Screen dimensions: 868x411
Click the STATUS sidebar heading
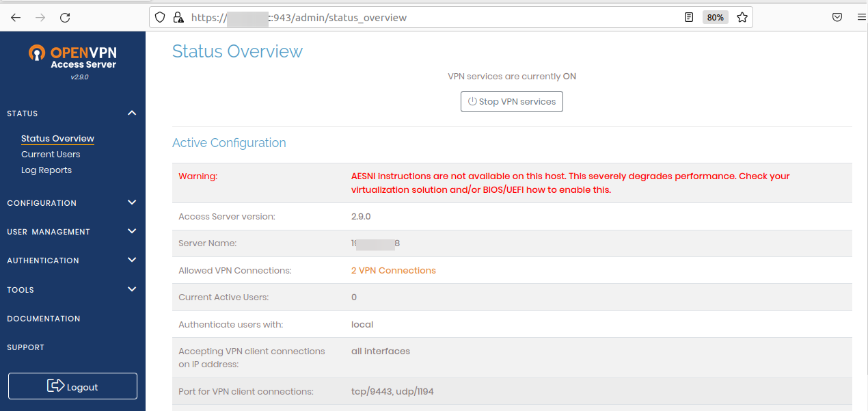pyautogui.click(x=23, y=114)
